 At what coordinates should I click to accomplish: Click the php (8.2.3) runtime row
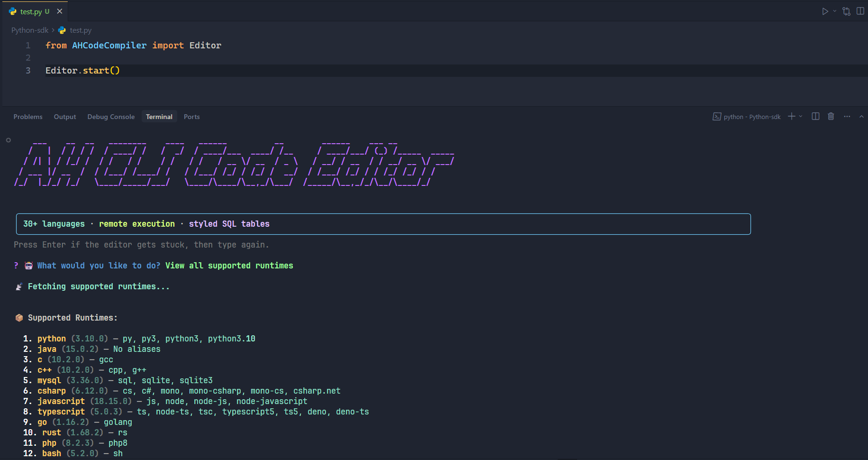pyautogui.click(x=75, y=443)
